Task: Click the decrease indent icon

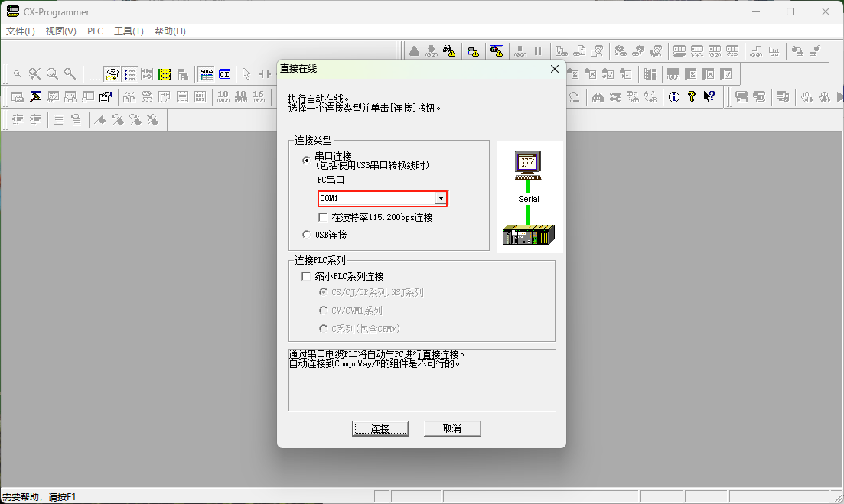Action: tap(18, 119)
